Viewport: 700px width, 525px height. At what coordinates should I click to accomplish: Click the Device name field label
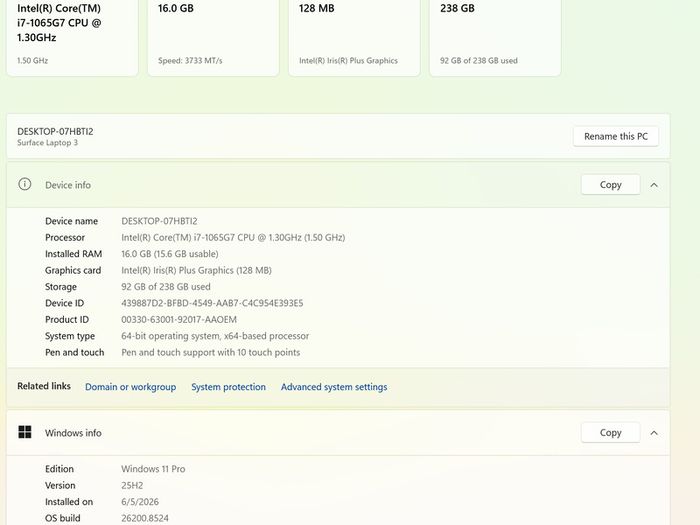pos(71,221)
